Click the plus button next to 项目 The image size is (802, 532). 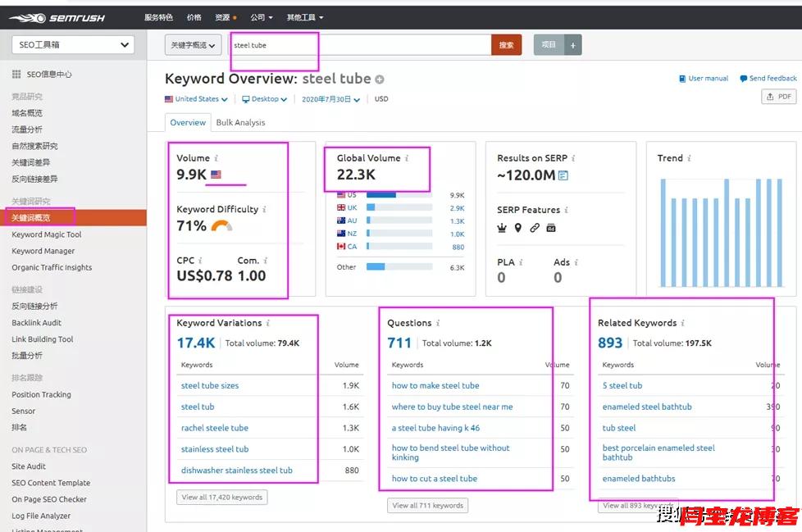click(572, 45)
